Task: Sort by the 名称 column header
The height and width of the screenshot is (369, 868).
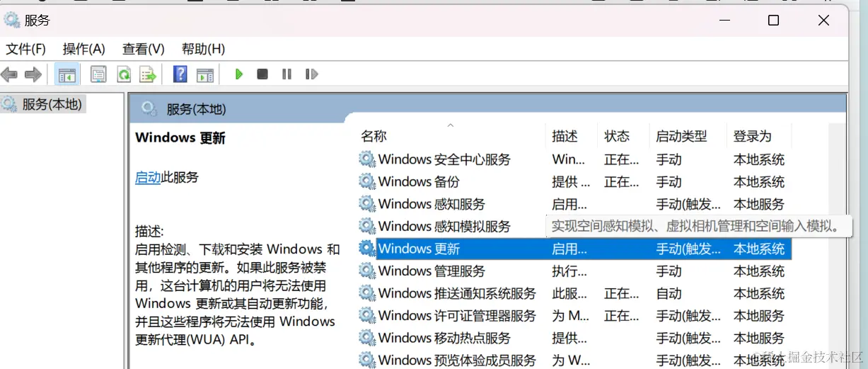Action: click(x=374, y=136)
